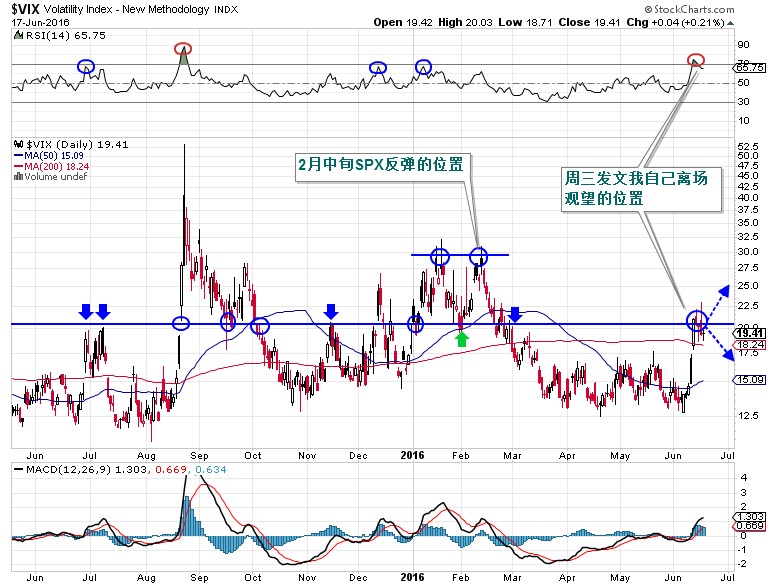Select the 'MA(50) 15.09' legend entry
Screen dimensions: 775x583
[54, 156]
